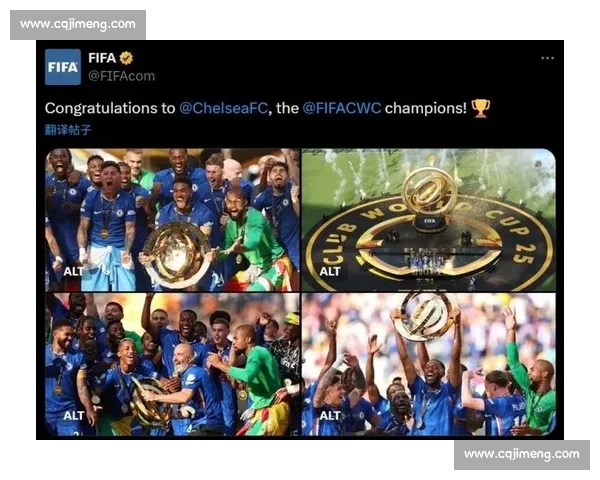The height and width of the screenshot is (480, 600).
Task: Click the @FIFAcom handle
Action: click(122, 76)
